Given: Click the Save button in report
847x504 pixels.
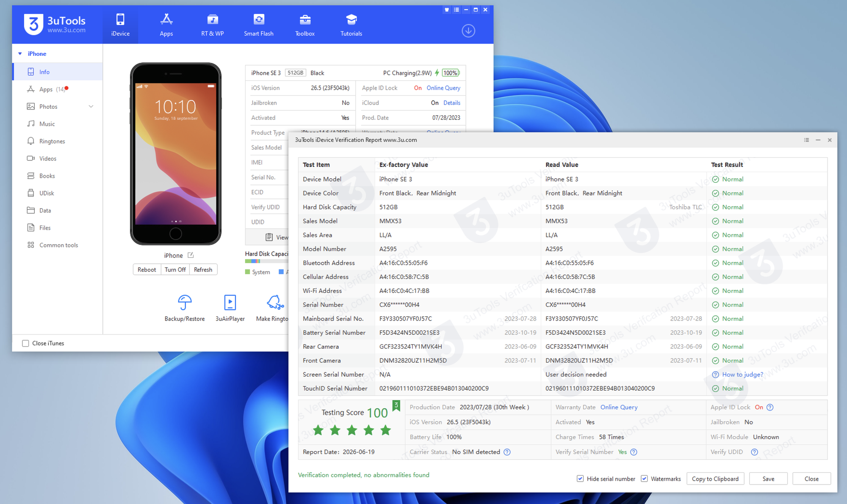Looking at the screenshot, I should (x=768, y=479).
